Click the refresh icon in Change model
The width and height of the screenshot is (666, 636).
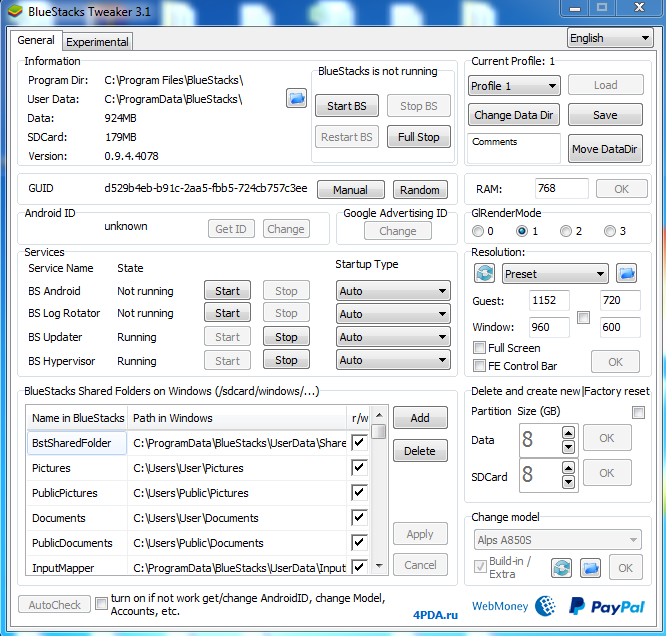(x=562, y=568)
